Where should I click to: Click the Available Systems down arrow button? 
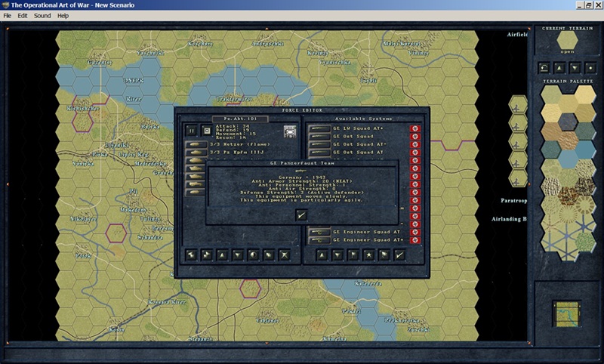tap(337, 255)
